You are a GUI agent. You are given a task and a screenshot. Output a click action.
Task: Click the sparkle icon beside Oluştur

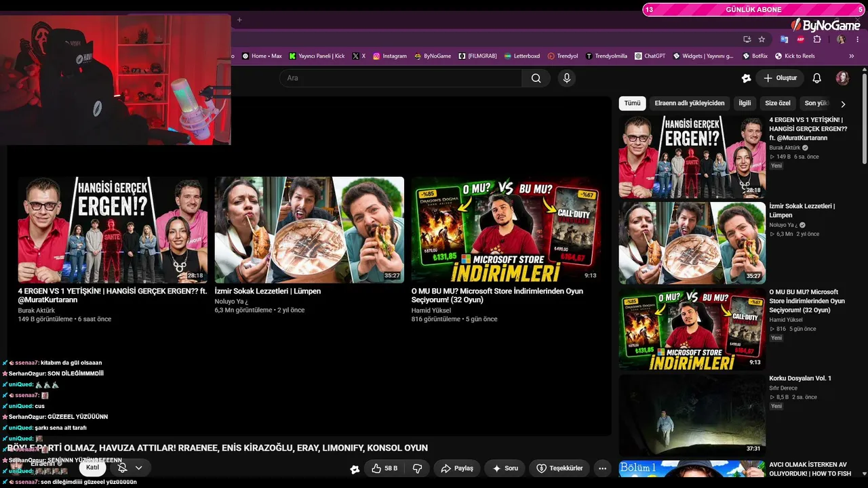(x=746, y=78)
